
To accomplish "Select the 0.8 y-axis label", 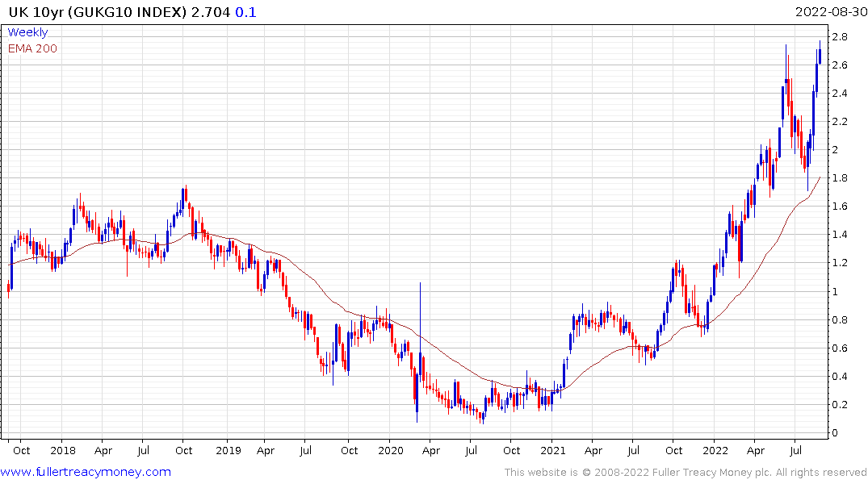I will [x=839, y=319].
